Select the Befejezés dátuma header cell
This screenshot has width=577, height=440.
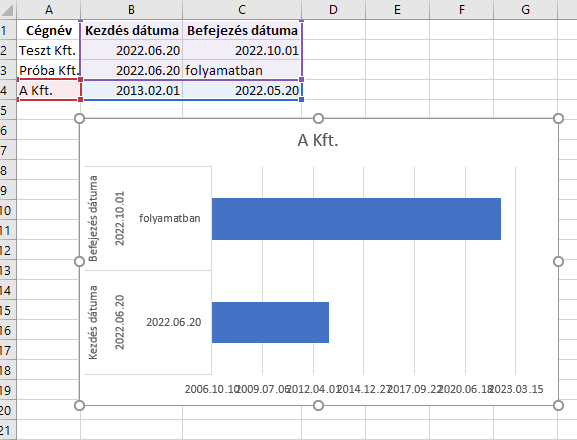click(x=242, y=30)
